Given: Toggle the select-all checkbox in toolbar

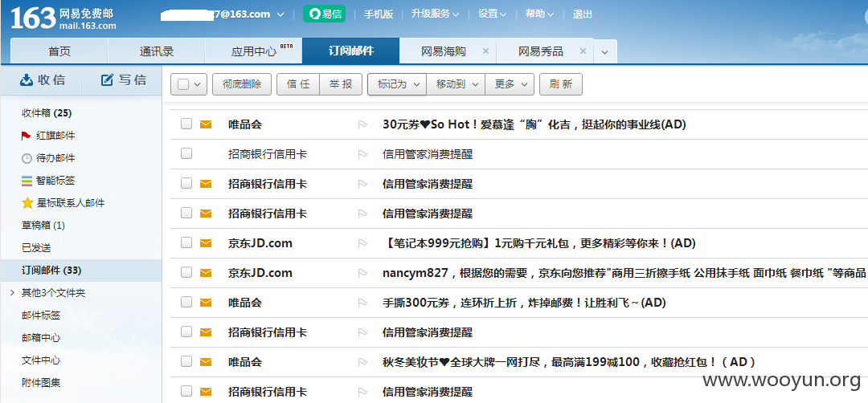Looking at the screenshot, I should 183,84.
